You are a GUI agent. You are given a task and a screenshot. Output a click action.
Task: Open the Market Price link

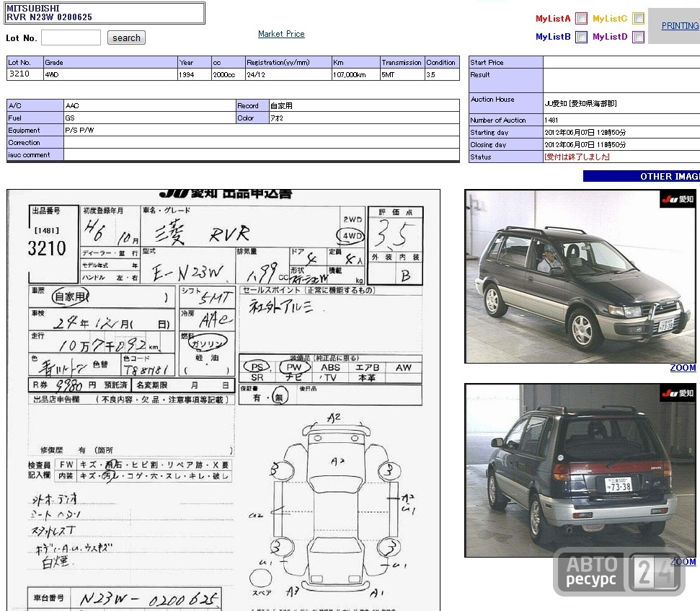(281, 34)
